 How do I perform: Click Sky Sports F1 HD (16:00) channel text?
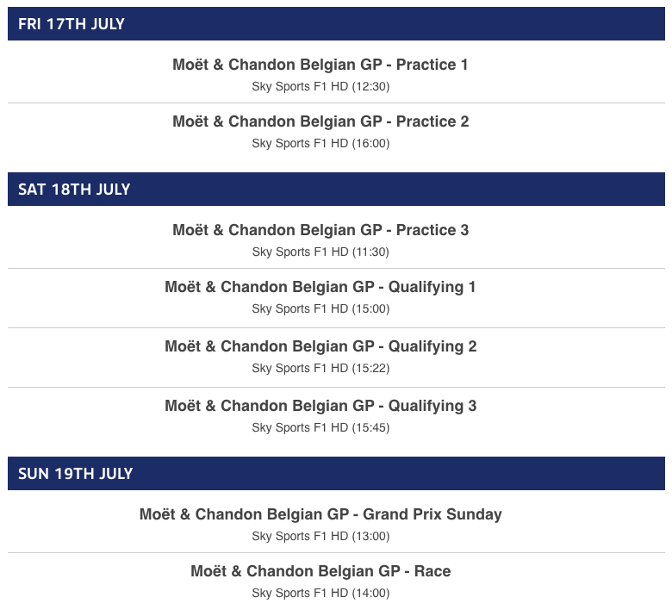320,144
